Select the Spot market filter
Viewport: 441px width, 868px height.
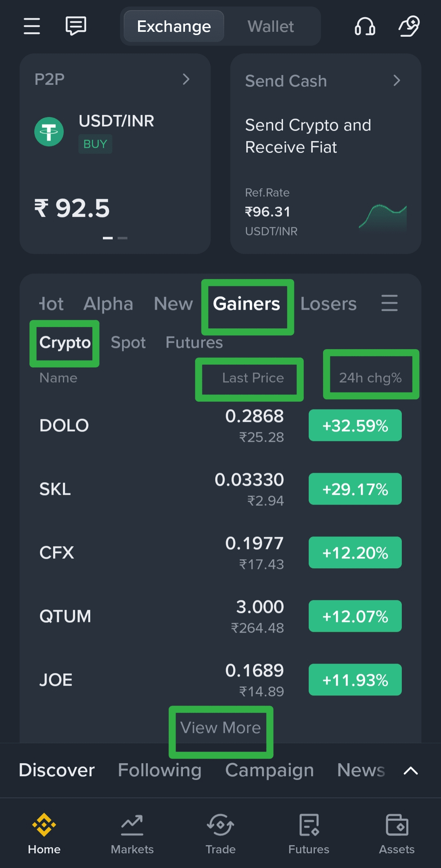128,343
